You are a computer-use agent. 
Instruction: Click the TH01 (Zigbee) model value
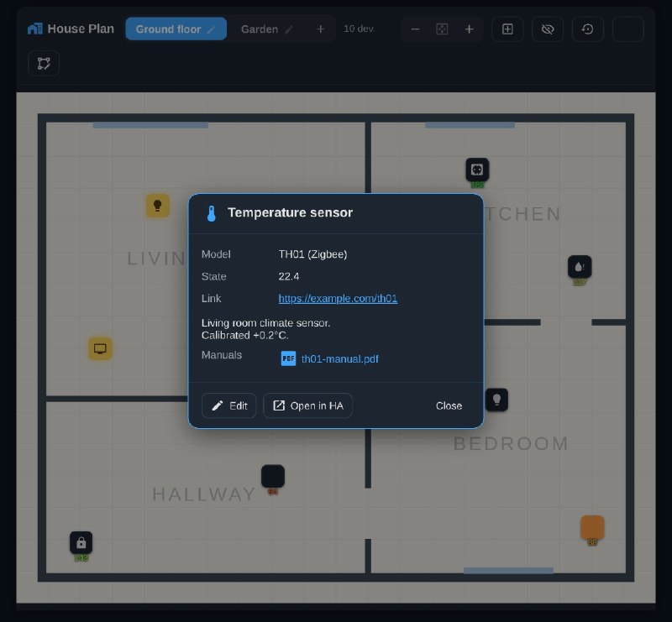[x=312, y=254]
